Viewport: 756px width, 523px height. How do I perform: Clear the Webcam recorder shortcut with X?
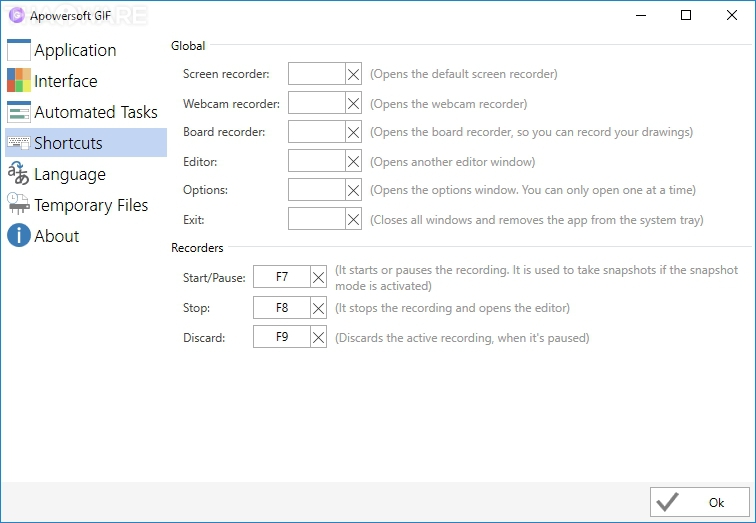(x=354, y=103)
